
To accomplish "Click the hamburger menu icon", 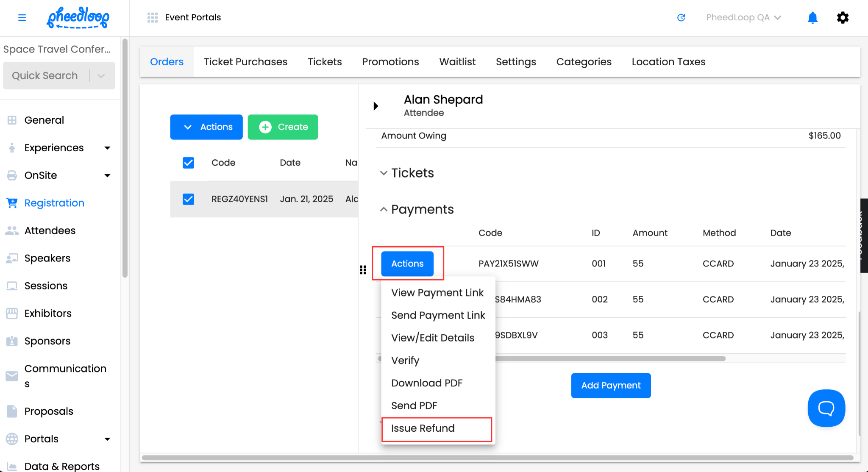I will coord(22,17).
